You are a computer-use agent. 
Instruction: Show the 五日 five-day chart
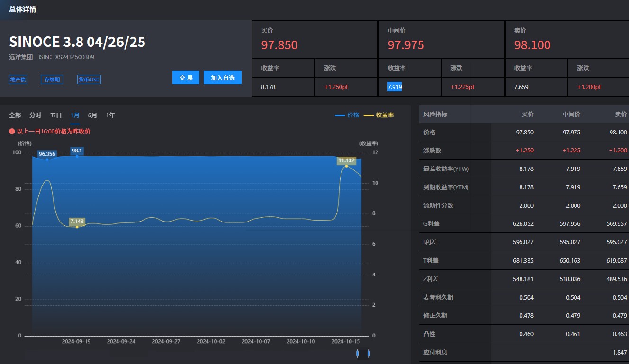[x=56, y=115]
